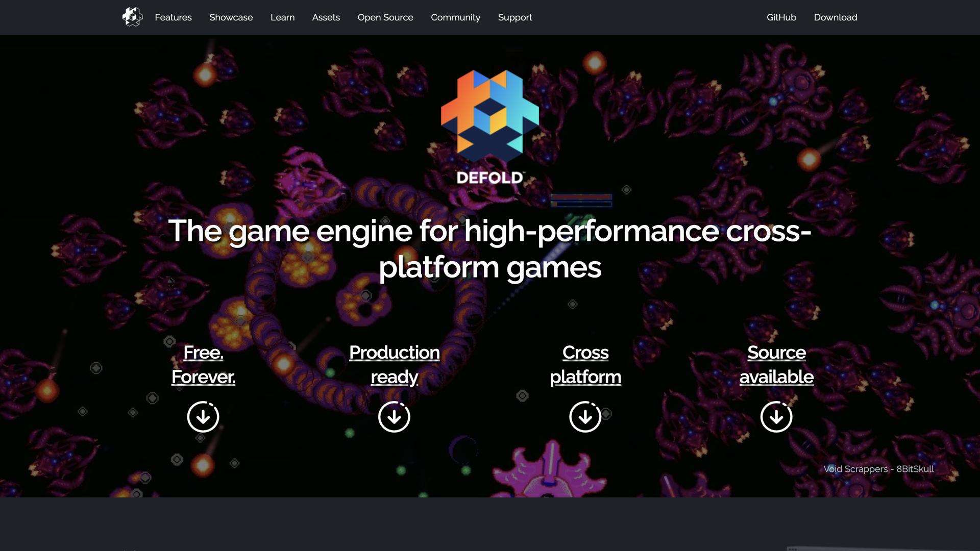Click down-arrow icon under Source available

point(776,417)
